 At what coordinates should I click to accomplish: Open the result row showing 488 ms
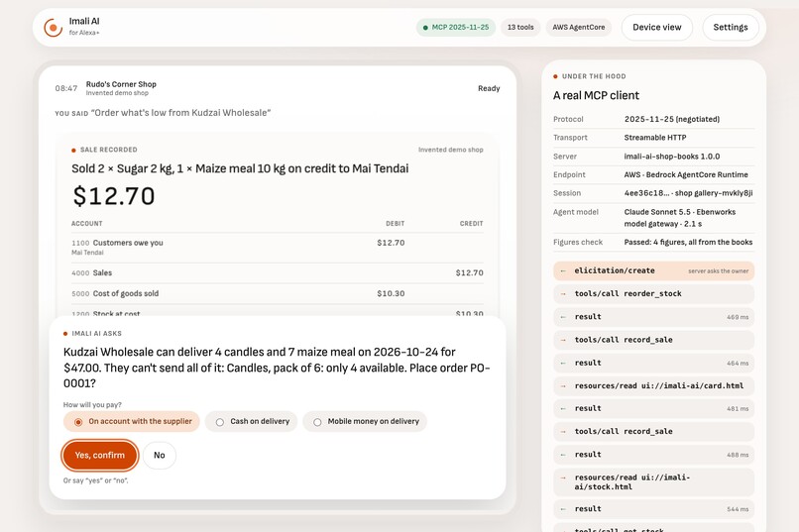(x=654, y=455)
